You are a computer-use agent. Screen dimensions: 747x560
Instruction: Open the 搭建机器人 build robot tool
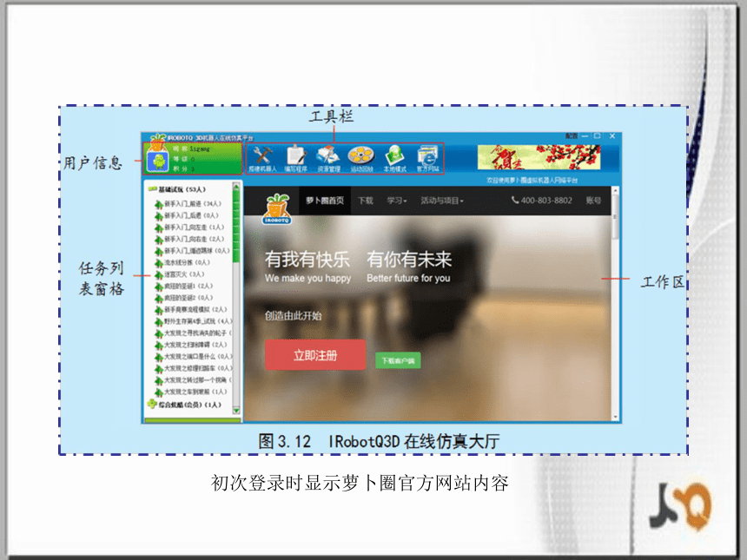(262, 159)
